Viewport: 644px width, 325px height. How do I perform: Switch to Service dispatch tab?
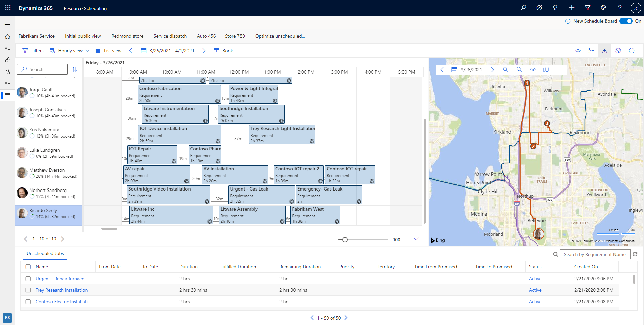(x=170, y=36)
